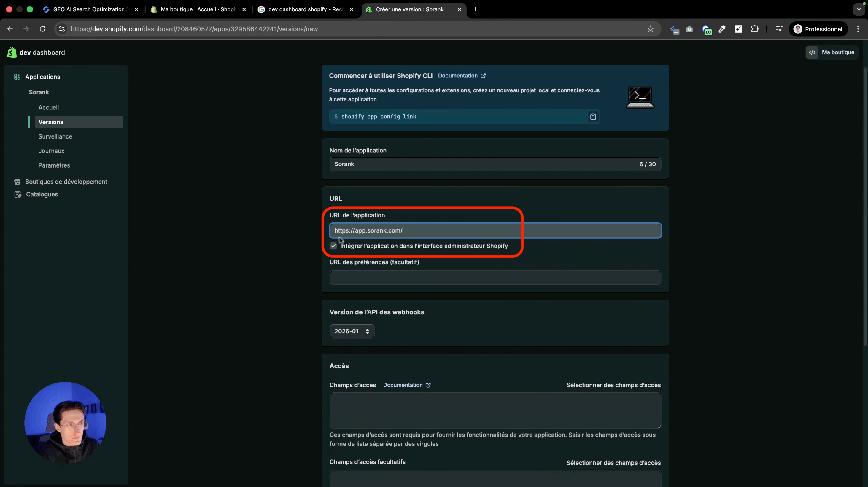Open the media controls toolbar icon
Screen dimensions: 868x487
coord(779,29)
